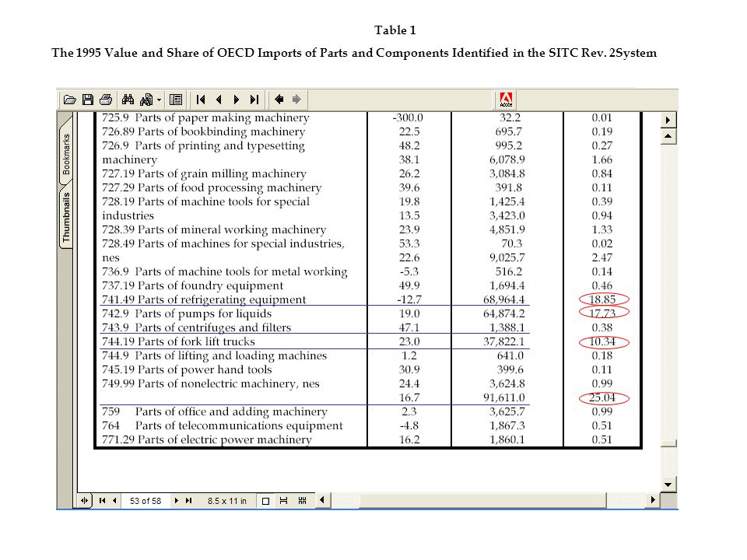Click the page size readout 8.5 x 11 in
Viewport: 747px width, 560px height.
click(226, 501)
